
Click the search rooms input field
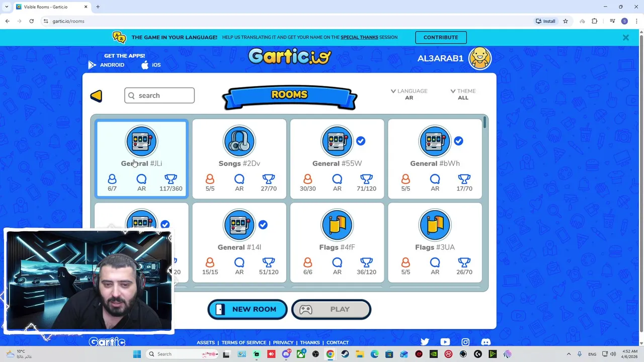click(159, 96)
